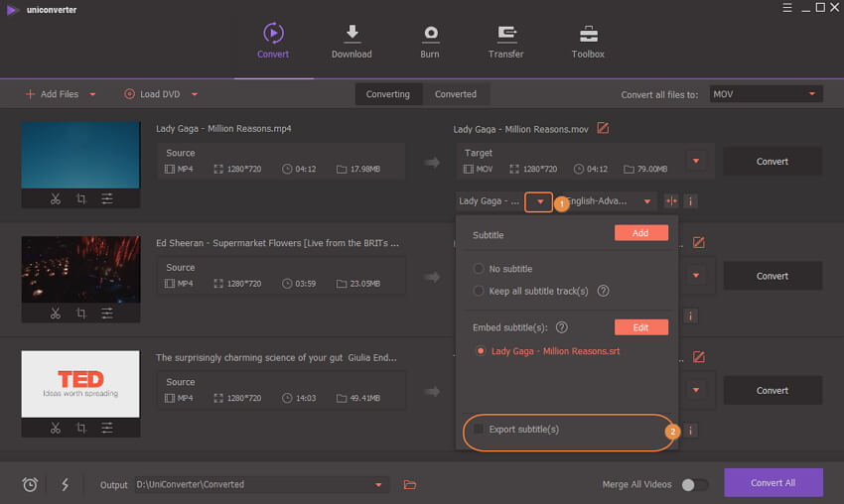Select the Ed Sheeran video thumbnail
844x504 pixels.
(x=80, y=270)
